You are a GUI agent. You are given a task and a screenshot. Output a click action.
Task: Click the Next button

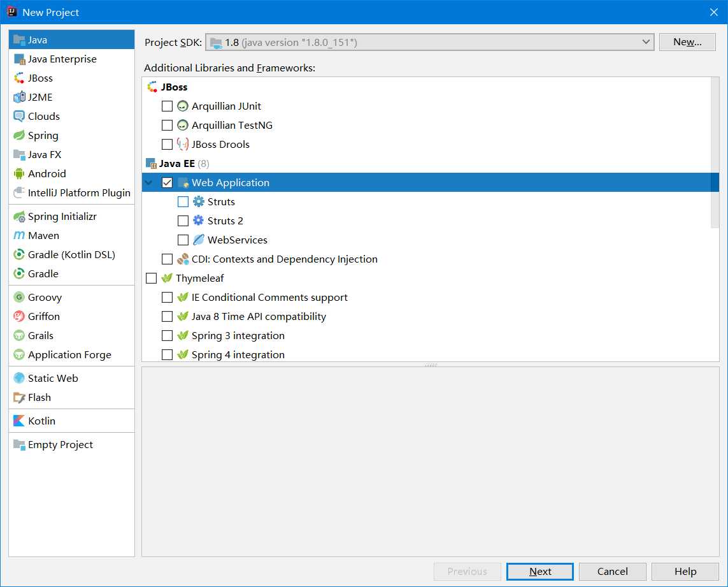pos(540,572)
